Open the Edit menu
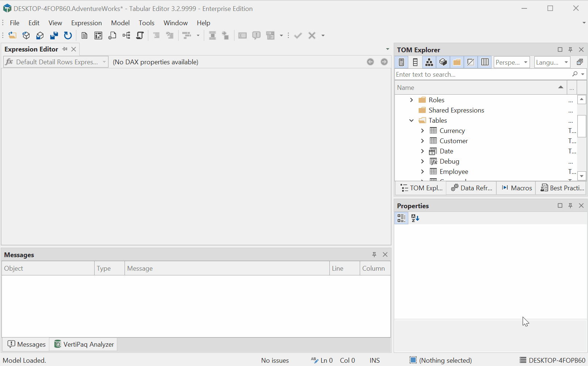588x366 pixels. coord(34,23)
